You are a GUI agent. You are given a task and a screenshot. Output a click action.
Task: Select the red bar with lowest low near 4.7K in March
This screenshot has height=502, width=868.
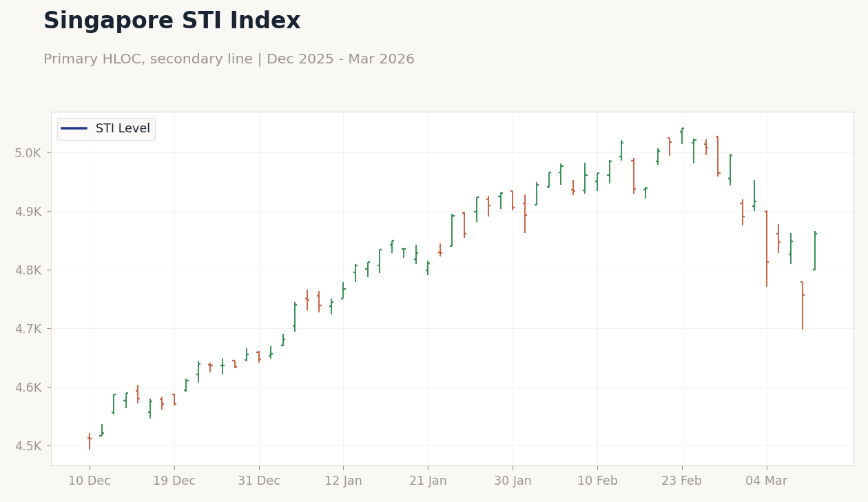(803, 305)
